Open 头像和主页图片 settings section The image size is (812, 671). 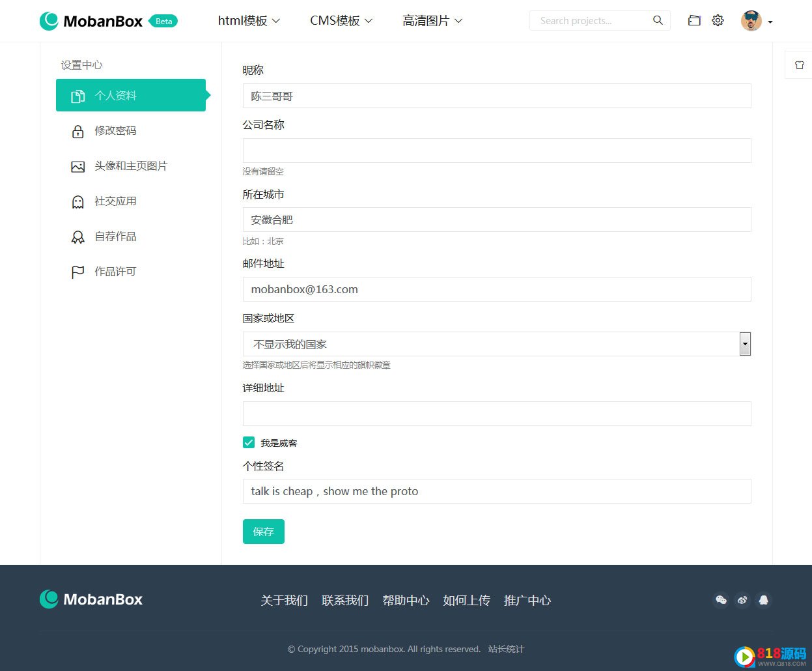[x=130, y=166]
